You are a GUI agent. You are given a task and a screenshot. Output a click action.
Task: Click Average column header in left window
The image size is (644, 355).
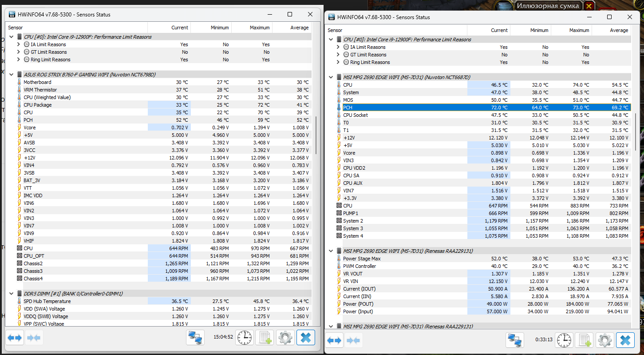click(292, 28)
